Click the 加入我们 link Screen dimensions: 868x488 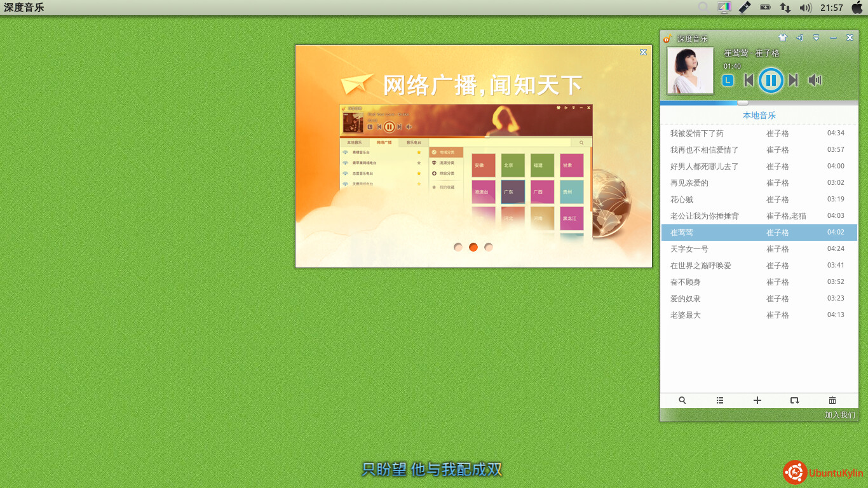(x=839, y=415)
